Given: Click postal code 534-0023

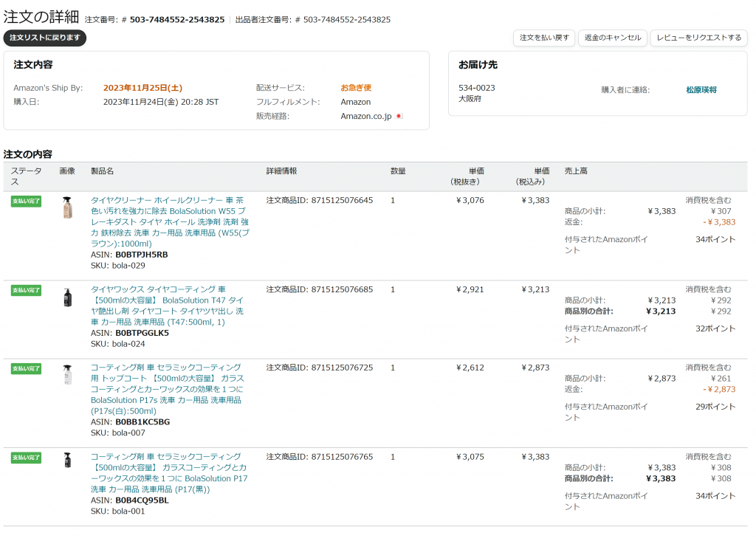Looking at the screenshot, I should point(476,88).
